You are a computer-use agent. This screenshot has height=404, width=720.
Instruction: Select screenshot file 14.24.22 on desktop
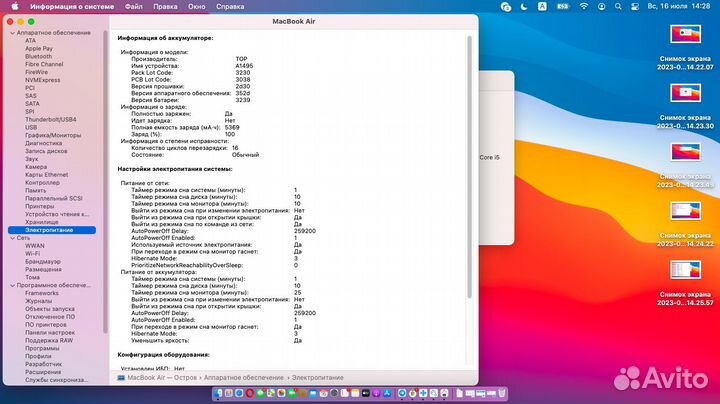click(685, 224)
